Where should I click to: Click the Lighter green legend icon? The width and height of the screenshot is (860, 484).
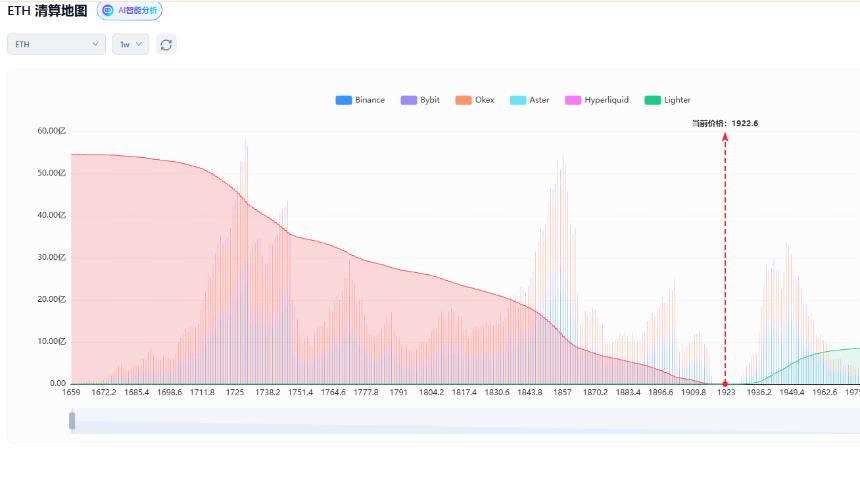pyautogui.click(x=652, y=100)
